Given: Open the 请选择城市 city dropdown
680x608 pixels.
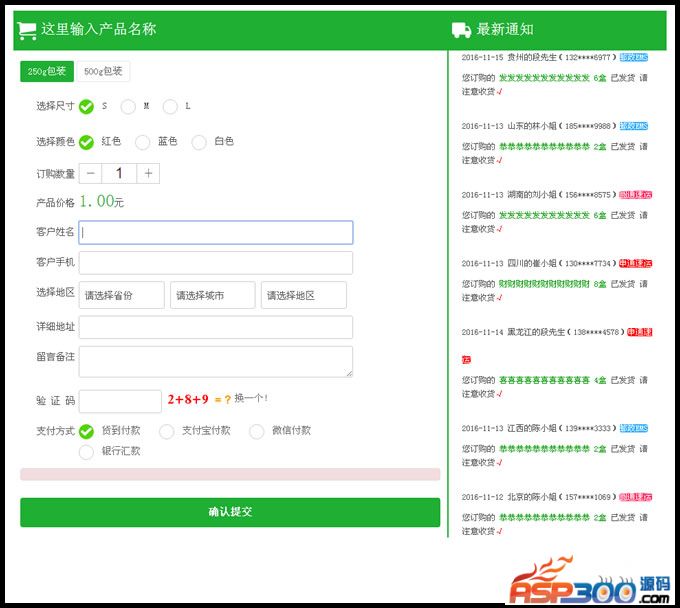Looking at the screenshot, I should tap(212, 295).
